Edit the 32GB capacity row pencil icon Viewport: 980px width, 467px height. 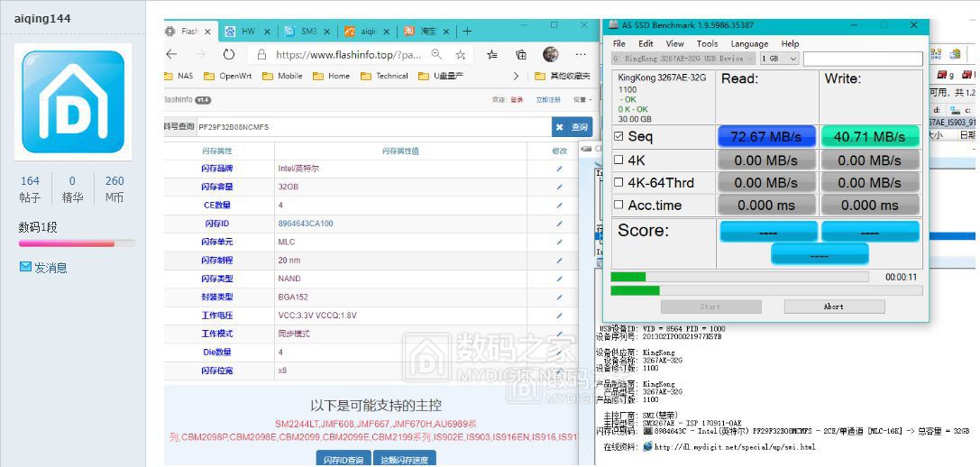(x=559, y=187)
